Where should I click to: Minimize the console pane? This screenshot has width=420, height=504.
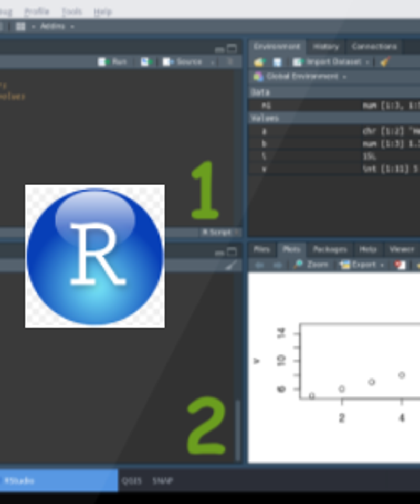[x=219, y=253]
